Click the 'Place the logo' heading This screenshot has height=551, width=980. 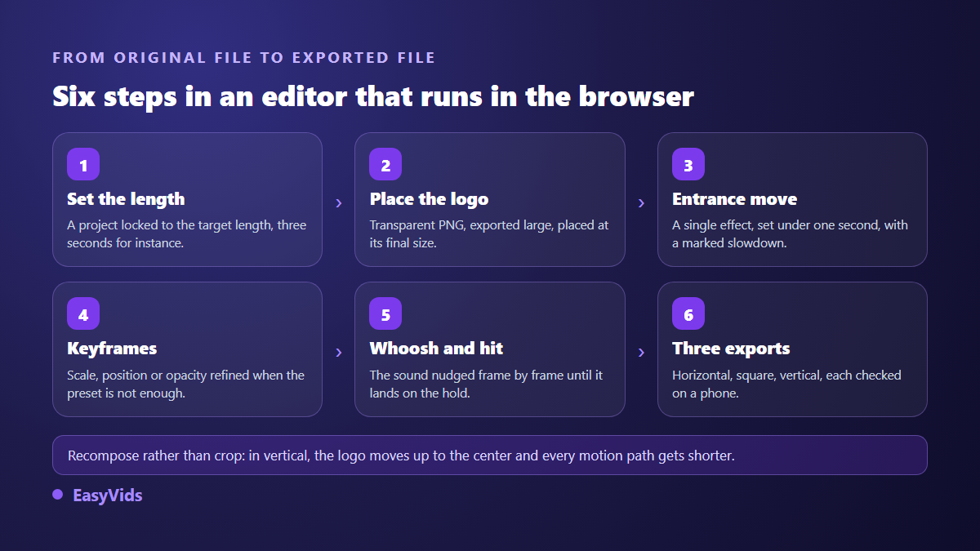tap(429, 199)
